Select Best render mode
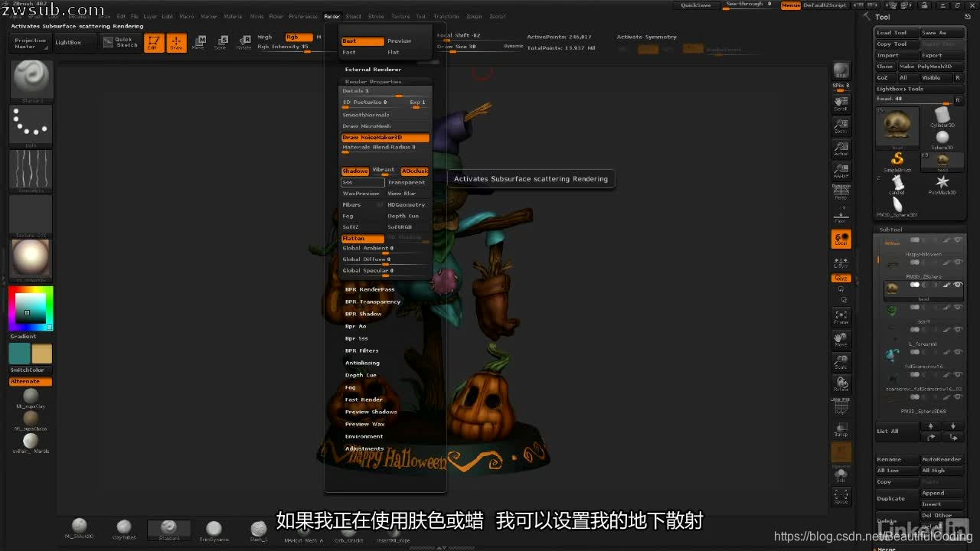 pyautogui.click(x=363, y=41)
